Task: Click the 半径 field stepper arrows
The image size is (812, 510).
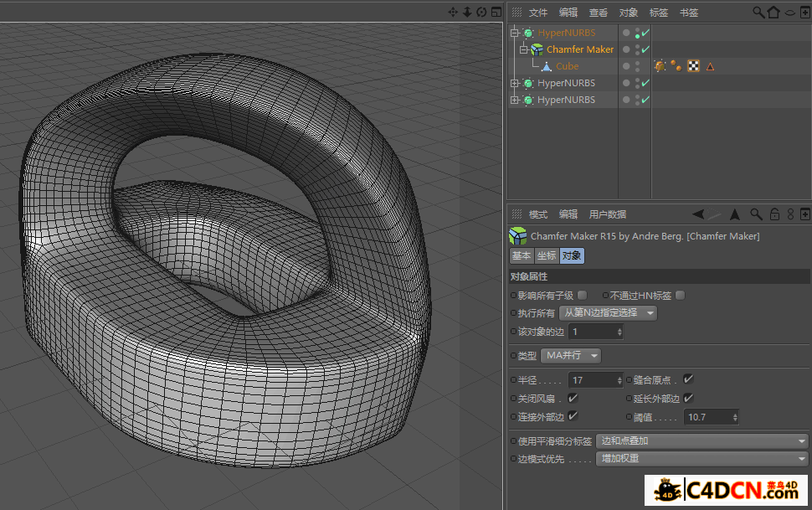Action: point(619,380)
